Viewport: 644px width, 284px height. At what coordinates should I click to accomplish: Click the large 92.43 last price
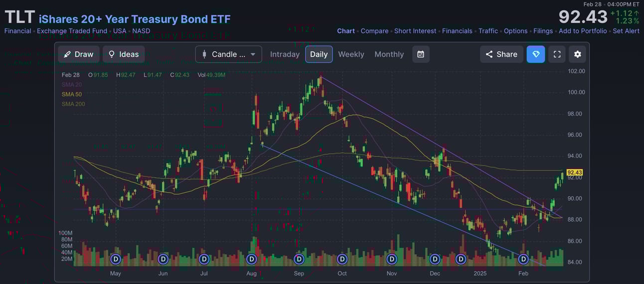[x=583, y=17]
